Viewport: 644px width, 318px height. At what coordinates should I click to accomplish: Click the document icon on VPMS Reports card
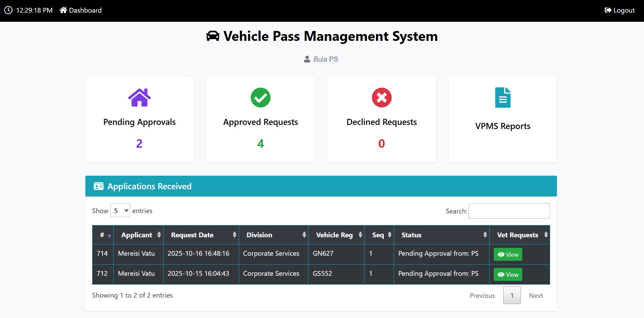pos(503,97)
